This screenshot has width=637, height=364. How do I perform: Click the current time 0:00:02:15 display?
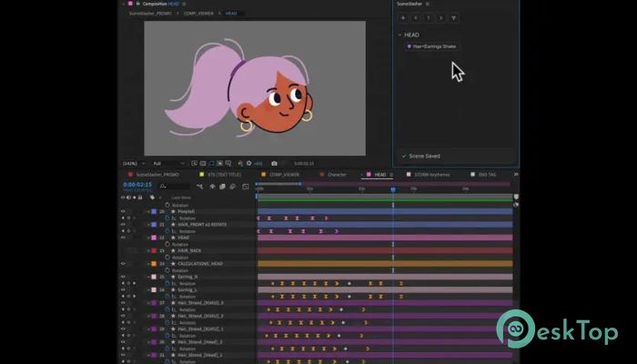click(137, 185)
